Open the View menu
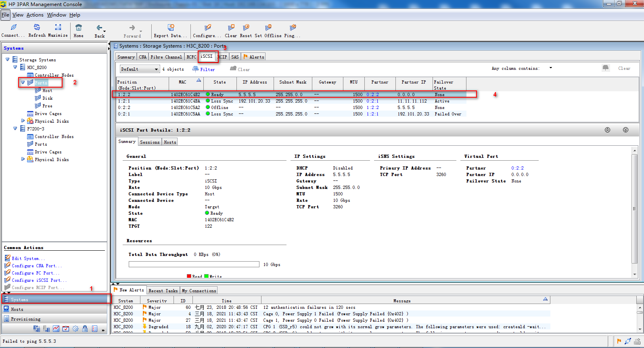 coord(18,15)
